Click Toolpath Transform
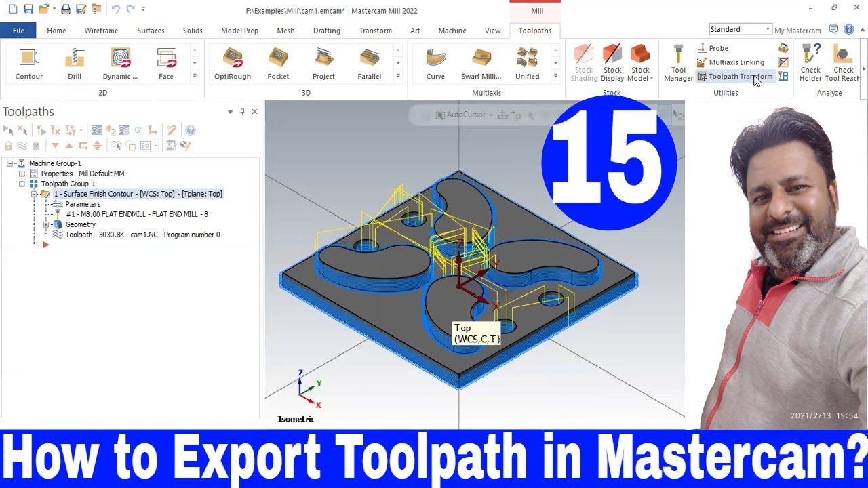The height and width of the screenshot is (488, 868). (x=734, y=77)
